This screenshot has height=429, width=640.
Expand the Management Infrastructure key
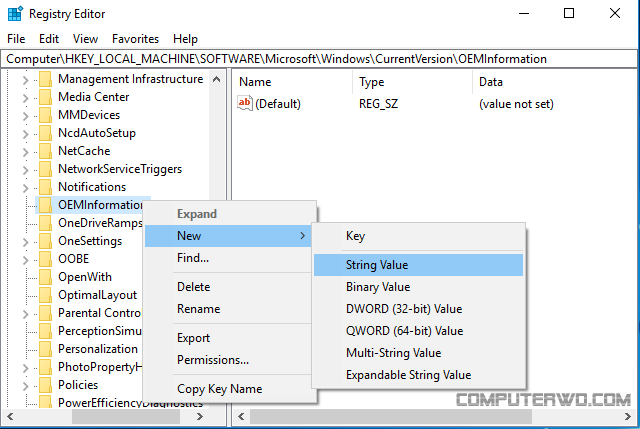coord(25,80)
